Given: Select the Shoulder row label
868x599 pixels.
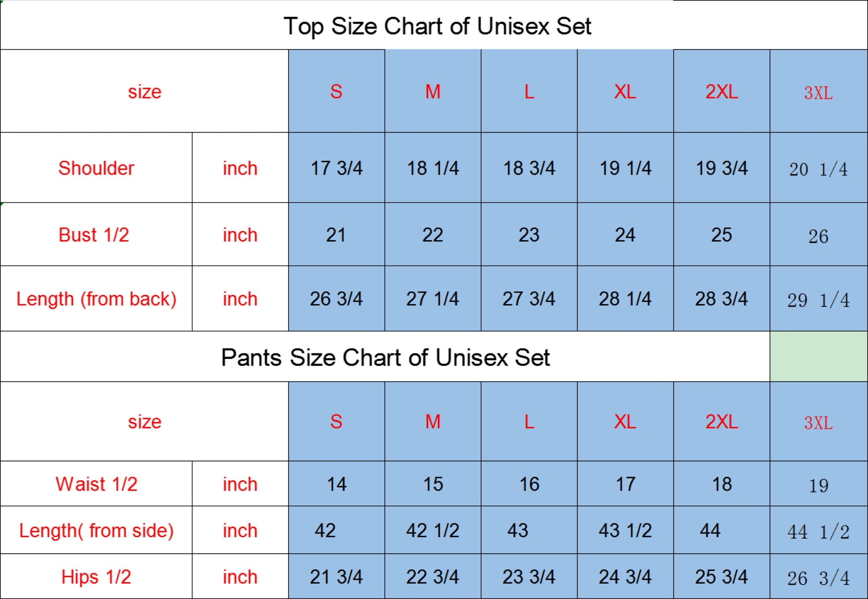Looking at the screenshot, I should tap(96, 168).
